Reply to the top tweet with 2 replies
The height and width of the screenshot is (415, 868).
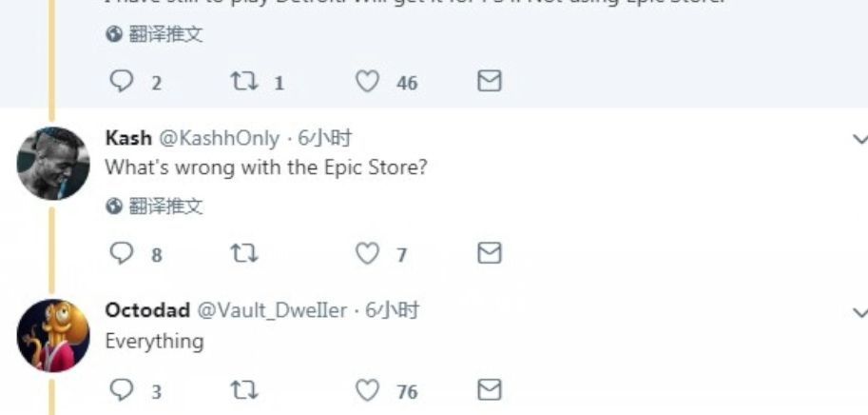click(x=122, y=83)
